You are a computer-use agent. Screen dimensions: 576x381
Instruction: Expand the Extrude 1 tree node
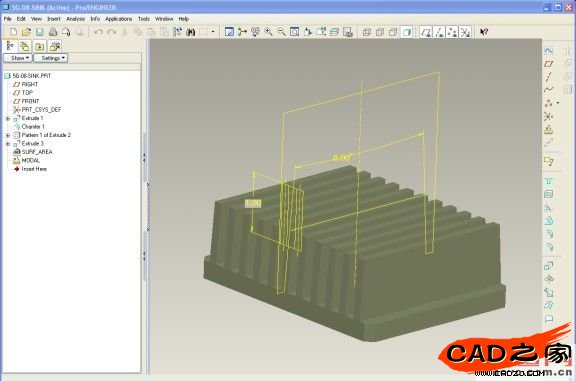(x=8, y=118)
